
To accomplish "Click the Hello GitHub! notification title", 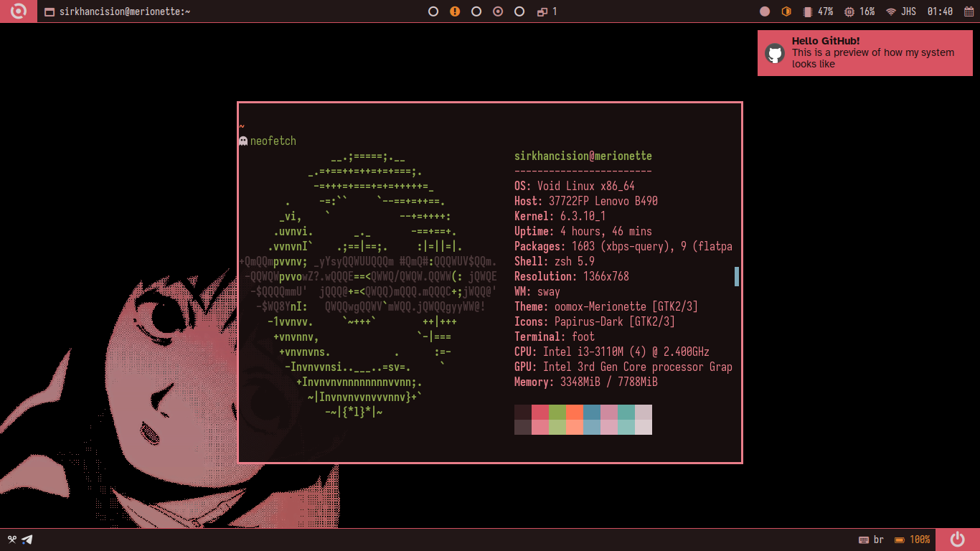I will point(826,41).
